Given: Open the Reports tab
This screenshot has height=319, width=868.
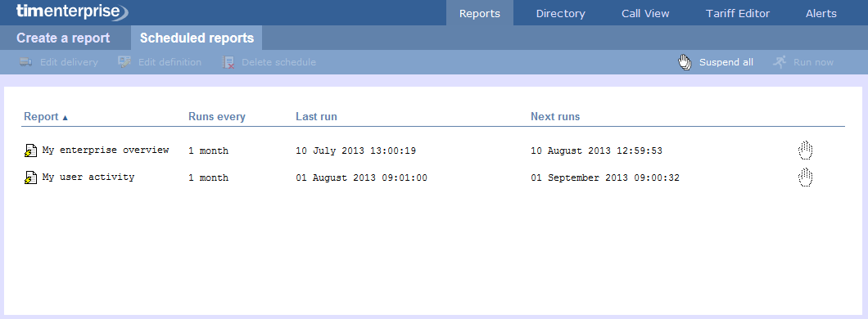Looking at the screenshot, I should coord(479,13).
